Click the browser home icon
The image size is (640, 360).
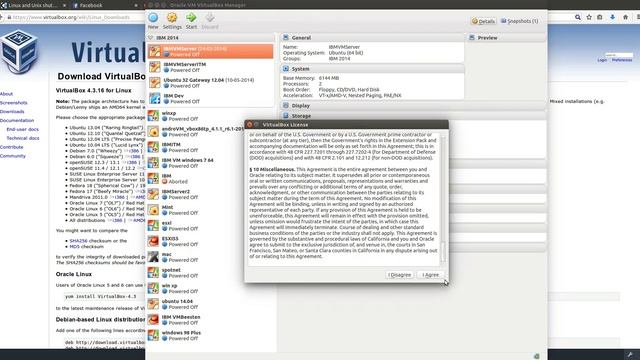(625, 17)
